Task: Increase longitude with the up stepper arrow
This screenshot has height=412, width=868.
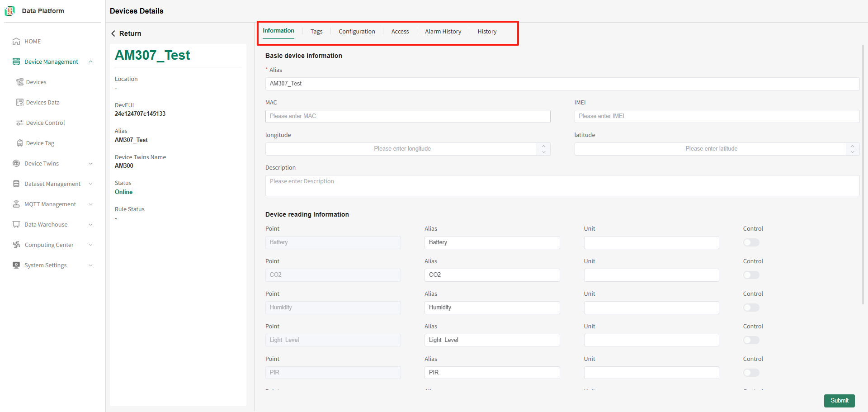Action: (543, 146)
